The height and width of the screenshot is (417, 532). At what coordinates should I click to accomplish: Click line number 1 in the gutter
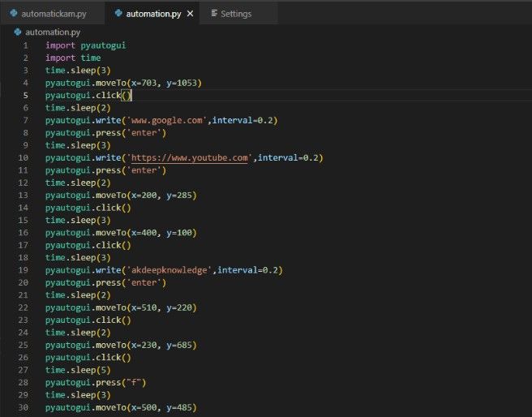pos(25,45)
